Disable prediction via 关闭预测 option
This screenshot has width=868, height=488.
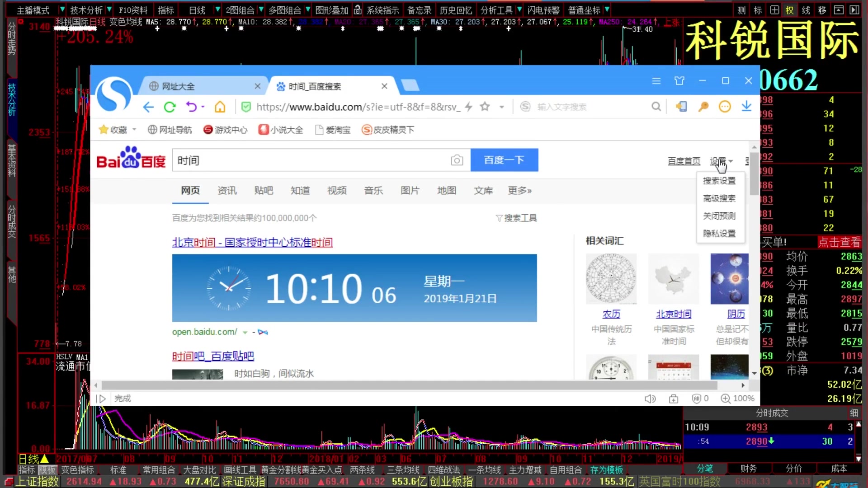(x=719, y=216)
